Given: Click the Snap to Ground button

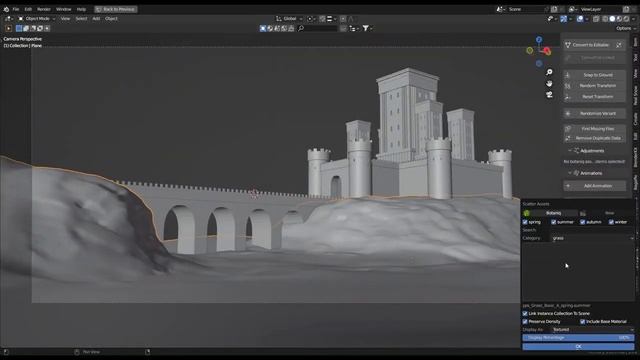Looking at the screenshot, I should 595,75.
